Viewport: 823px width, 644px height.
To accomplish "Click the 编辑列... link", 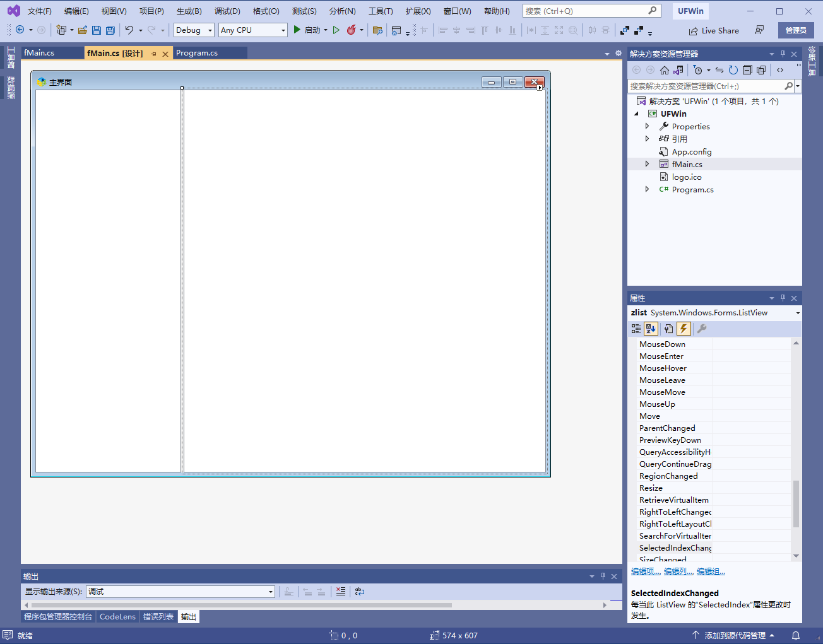I will [x=678, y=571].
